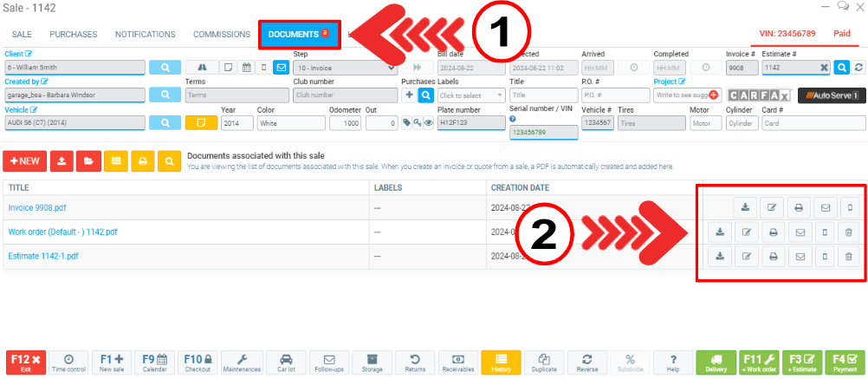Print the Estimate 1142-1.pdf document

click(774, 256)
